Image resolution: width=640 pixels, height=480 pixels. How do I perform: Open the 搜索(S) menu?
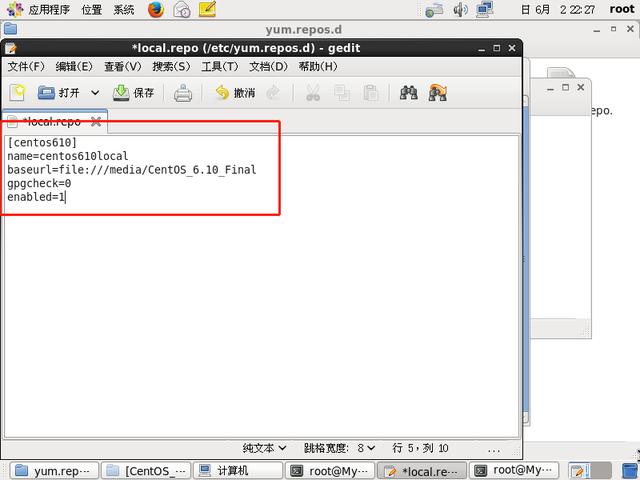[171, 67]
